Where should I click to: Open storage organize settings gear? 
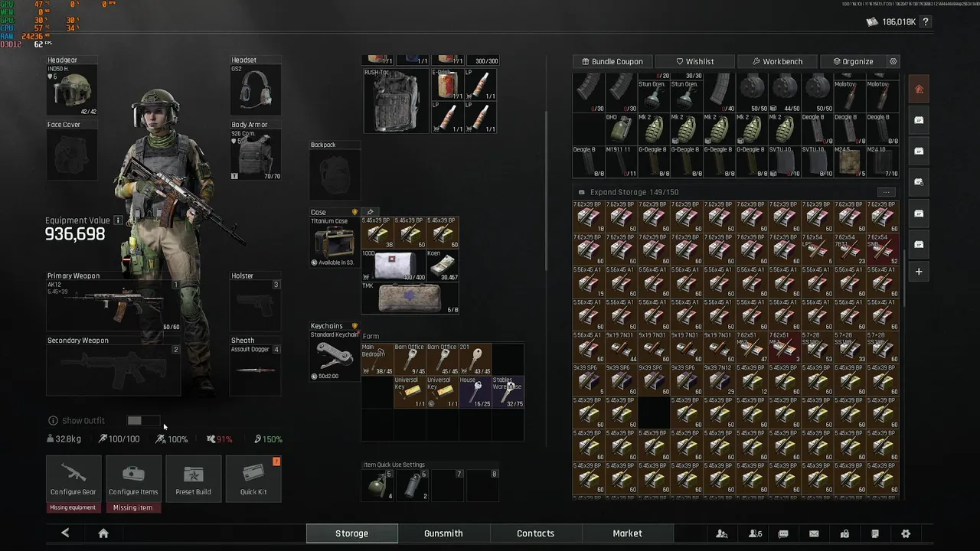893,61
